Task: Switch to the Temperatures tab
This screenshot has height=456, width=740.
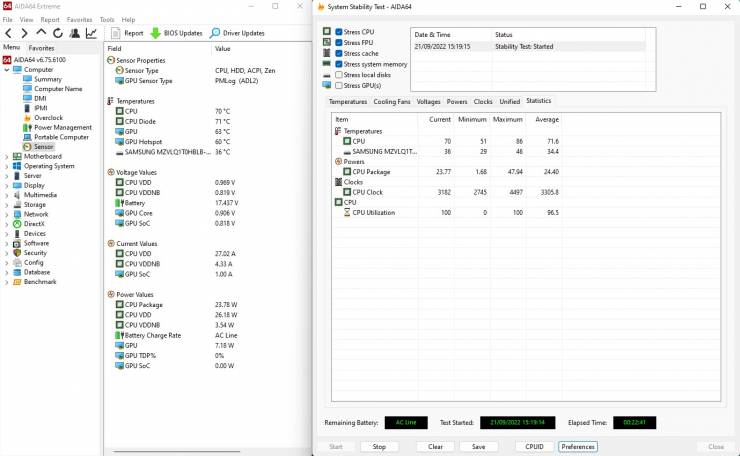Action: [x=347, y=101]
